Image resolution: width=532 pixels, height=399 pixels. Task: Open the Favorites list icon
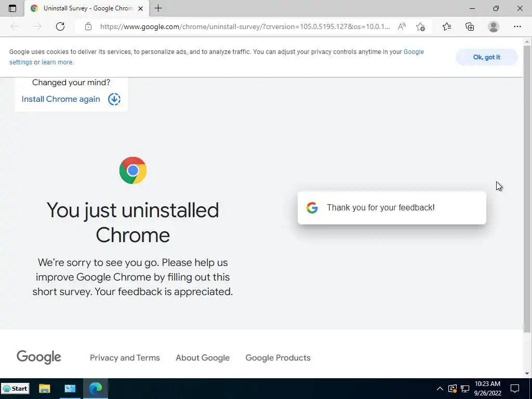447,26
